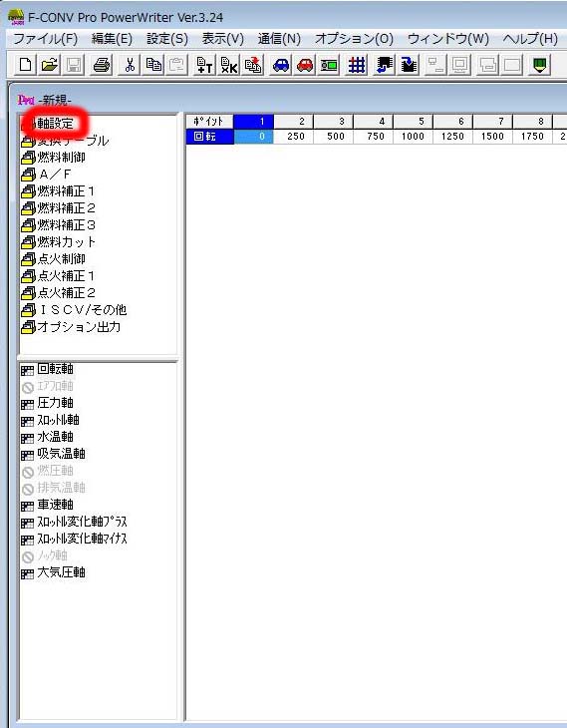The width and height of the screenshot is (567, 728).
Task: Click the disabled 燃圧軸 entry
Action: coord(47,471)
